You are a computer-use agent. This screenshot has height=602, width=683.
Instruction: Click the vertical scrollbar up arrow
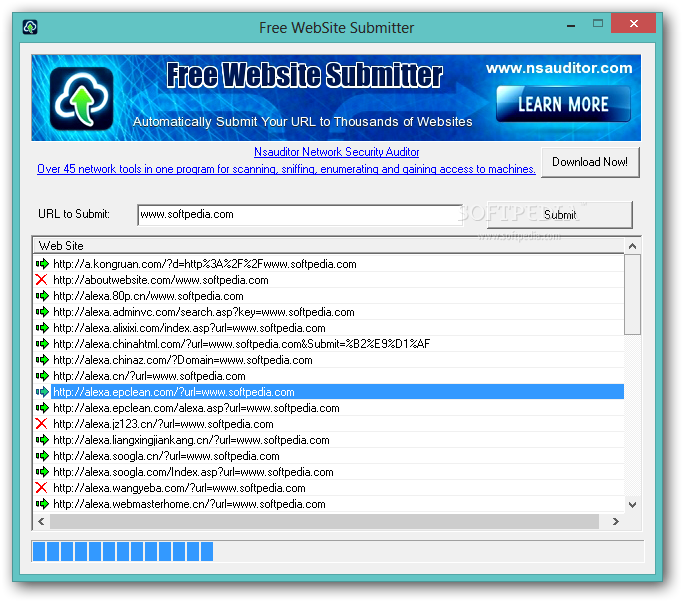(x=632, y=246)
